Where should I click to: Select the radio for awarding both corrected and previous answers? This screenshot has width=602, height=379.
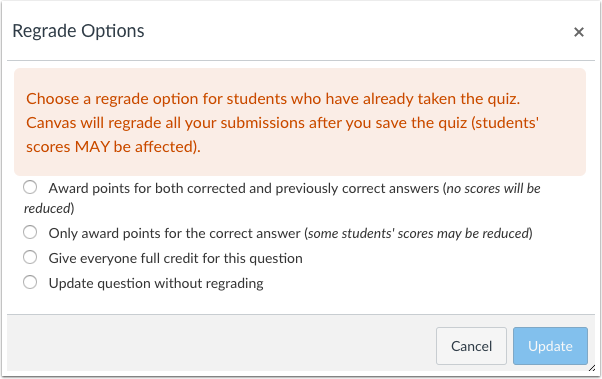(30, 187)
